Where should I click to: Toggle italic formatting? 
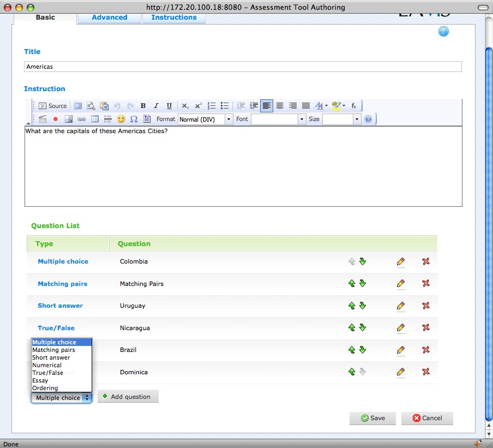tap(156, 106)
